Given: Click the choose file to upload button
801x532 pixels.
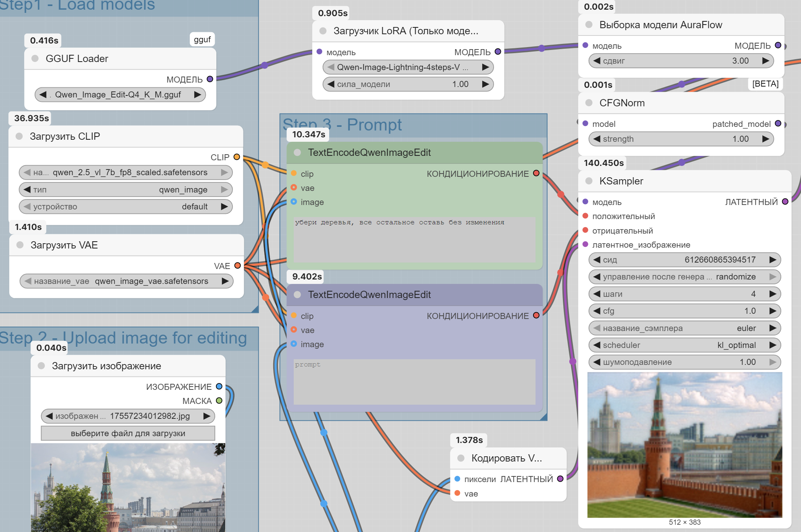Looking at the screenshot, I should click(x=128, y=433).
